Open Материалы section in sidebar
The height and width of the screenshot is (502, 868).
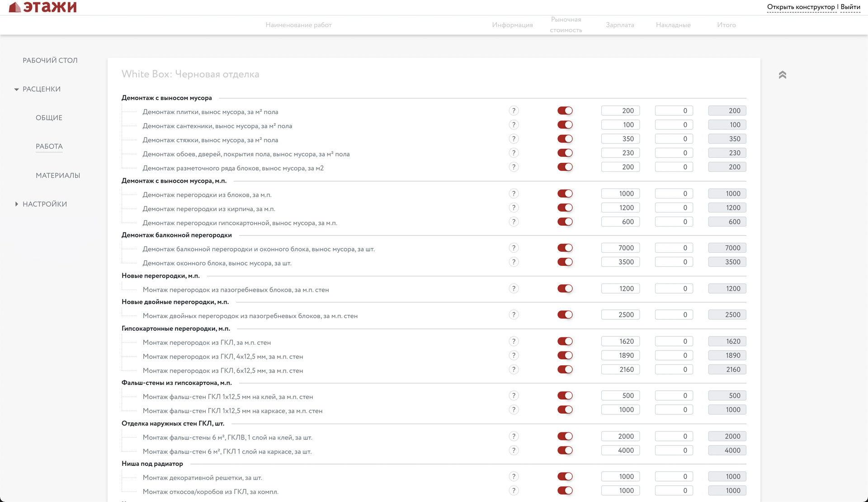58,175
